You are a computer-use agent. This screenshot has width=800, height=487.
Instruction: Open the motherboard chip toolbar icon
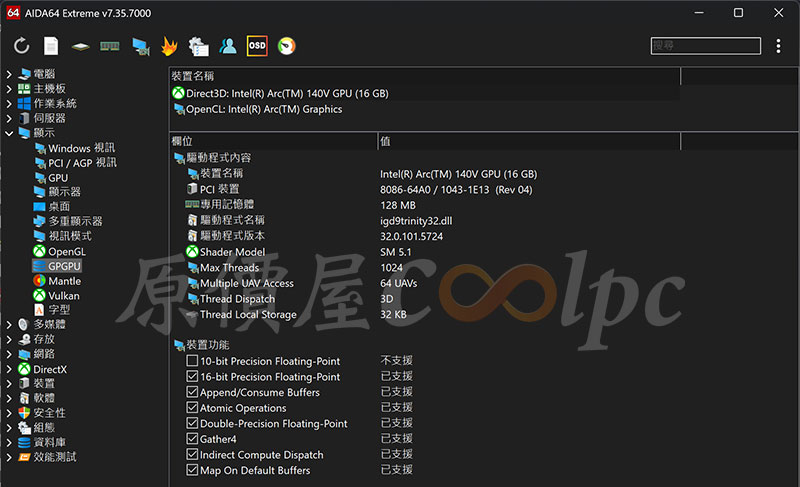pos(81,47)
